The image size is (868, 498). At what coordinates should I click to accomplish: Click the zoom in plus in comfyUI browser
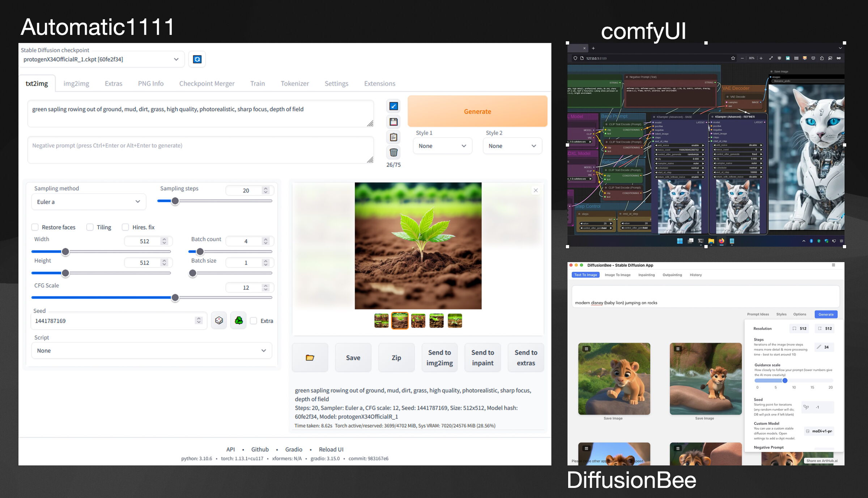[x=761, y=58]
